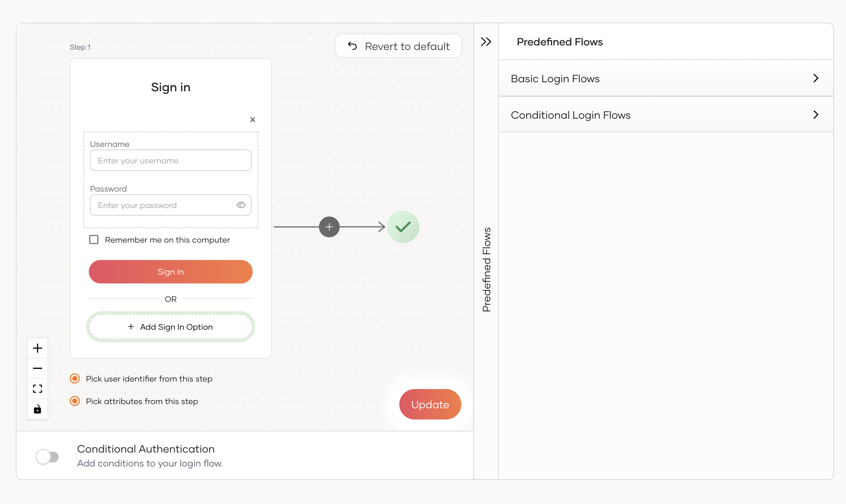This screenshot has height=504, width=846.
Task: Click the gradient Sign In button
Action: point(171,272)
